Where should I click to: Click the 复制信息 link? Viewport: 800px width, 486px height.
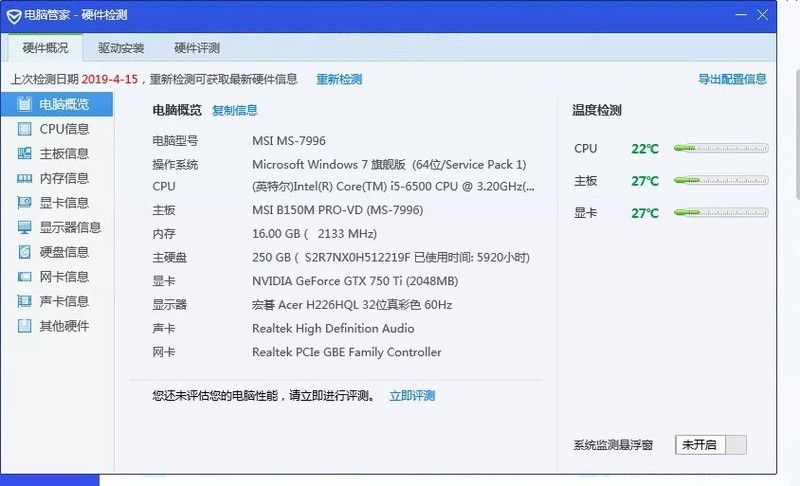pos(235,110)
